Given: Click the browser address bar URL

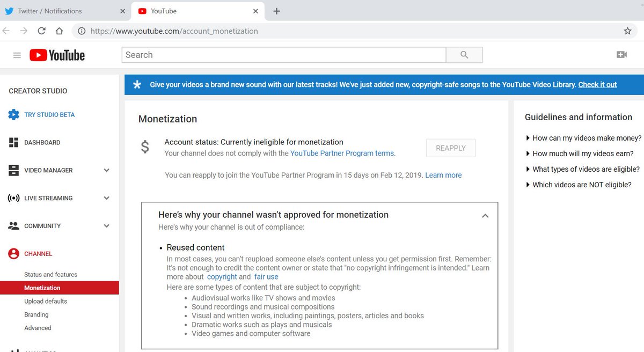Looking at the screenshot, I should pos(174,31).
